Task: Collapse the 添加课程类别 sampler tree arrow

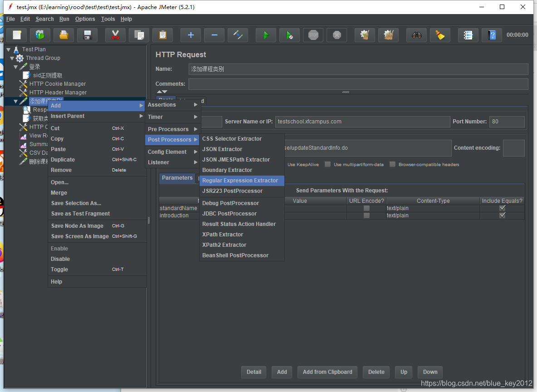Action: 15,102
